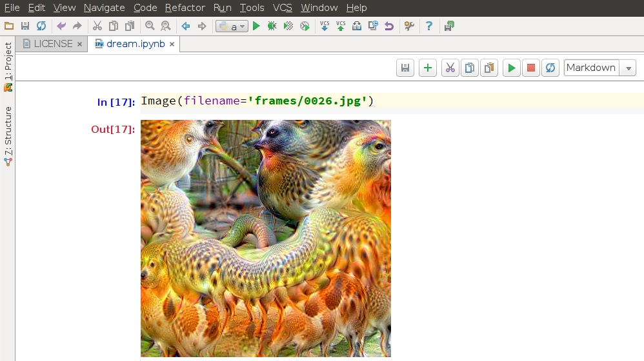
Task: Run cell with notebook green play button
Action: click(512, 68)
